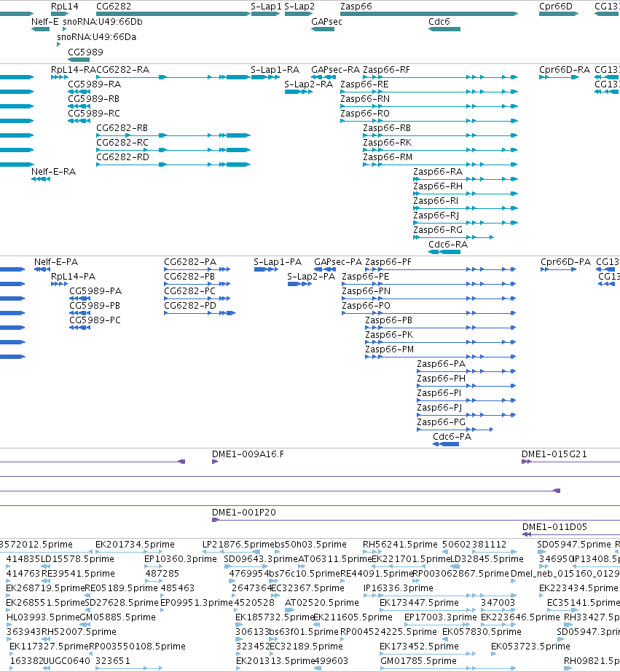Select the EP17003.3prime EST label
Screen dimensions: 620x672
pos(440,617)
